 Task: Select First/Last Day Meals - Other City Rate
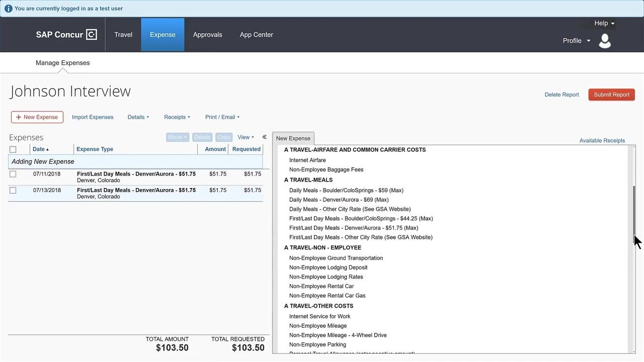point(361,237)
